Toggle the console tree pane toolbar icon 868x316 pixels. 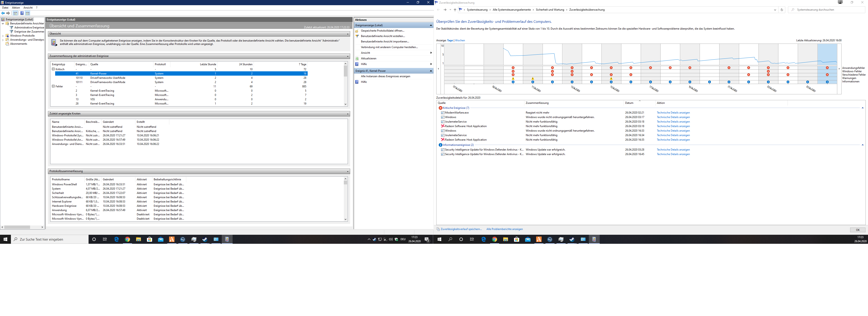pyautogui.click(x=15, y=13)
